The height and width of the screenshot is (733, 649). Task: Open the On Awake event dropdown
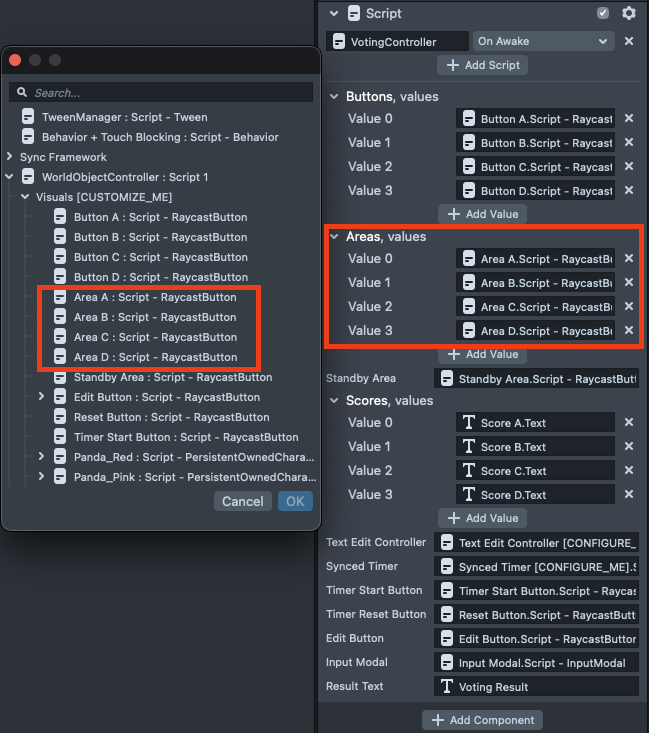tap(544, 41)
